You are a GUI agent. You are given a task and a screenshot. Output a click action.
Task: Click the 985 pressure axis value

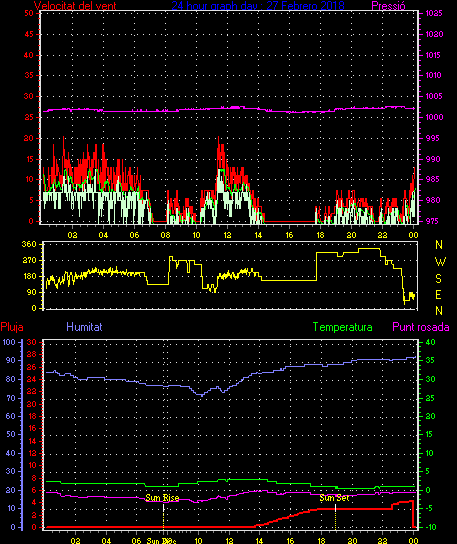433,179
